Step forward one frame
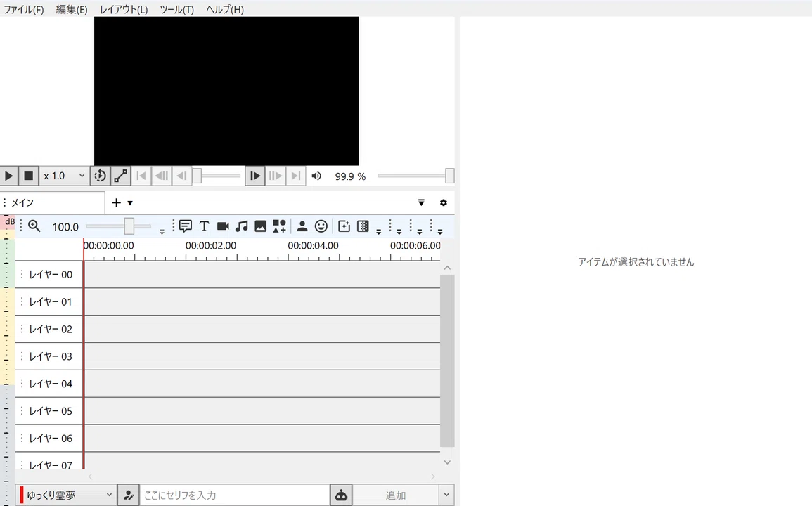Image resolution: width=812 pixels, height=506 pixels. click(254, 176)
